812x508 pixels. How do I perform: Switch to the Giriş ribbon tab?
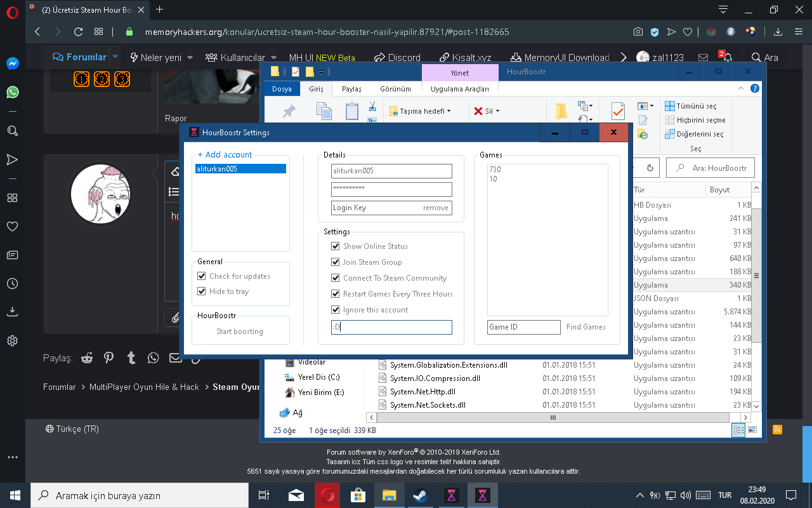(316, 89)
